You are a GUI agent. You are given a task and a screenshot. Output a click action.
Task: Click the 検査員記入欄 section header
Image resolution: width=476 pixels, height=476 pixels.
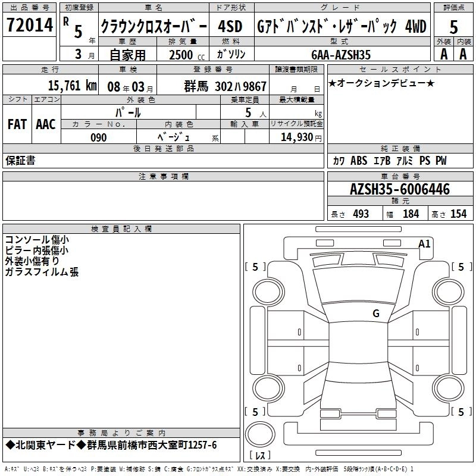tap(121, 229)
